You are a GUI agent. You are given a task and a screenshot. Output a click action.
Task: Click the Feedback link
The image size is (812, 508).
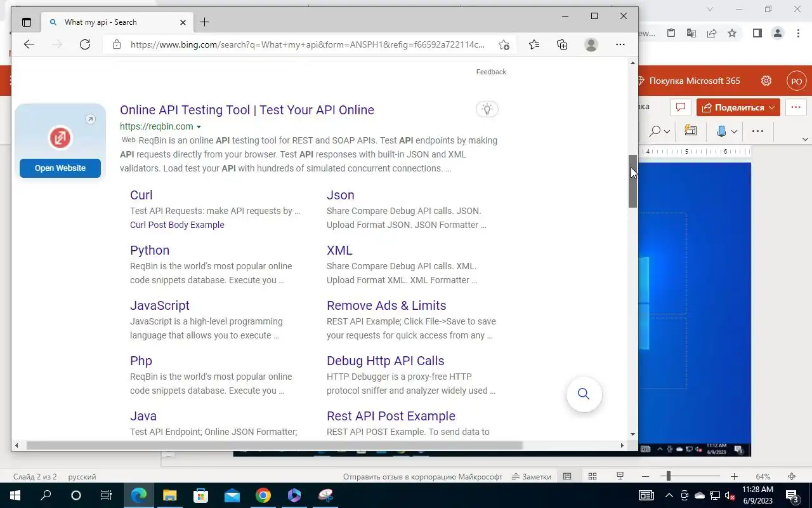point(491,72)
